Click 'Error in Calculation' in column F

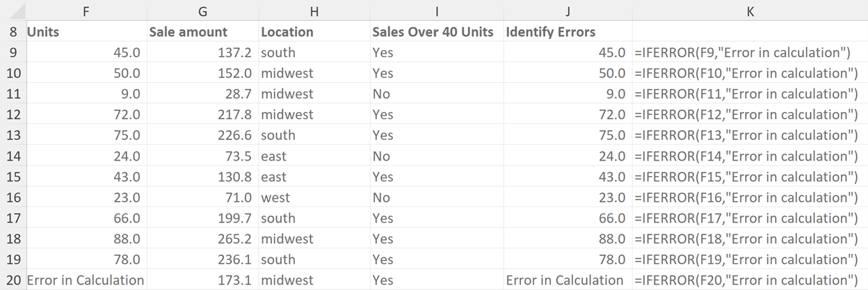(x=86, y=280)
